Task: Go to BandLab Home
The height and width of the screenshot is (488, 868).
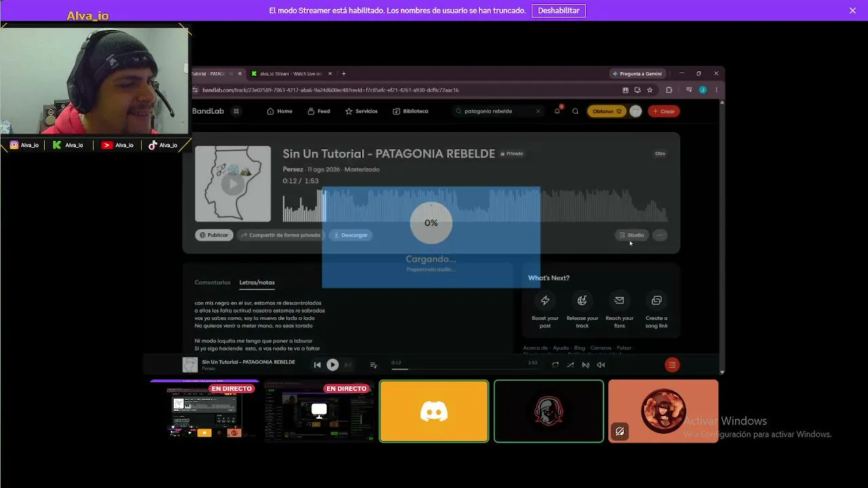Action: 279,111
